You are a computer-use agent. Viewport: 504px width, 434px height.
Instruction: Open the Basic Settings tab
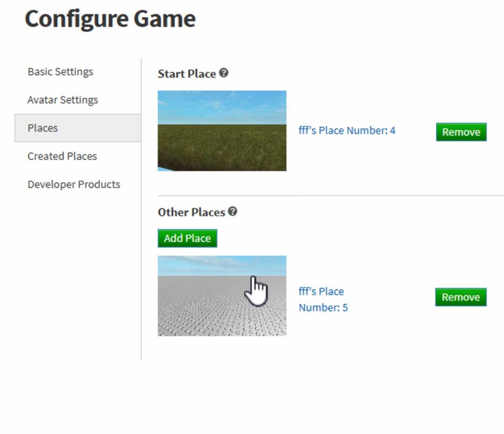[x=60, y=72]
